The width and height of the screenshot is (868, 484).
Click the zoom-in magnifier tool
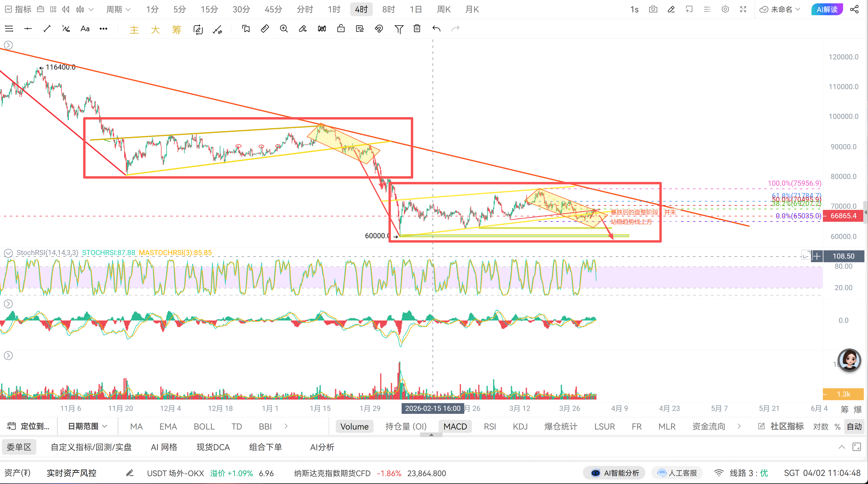284,29
